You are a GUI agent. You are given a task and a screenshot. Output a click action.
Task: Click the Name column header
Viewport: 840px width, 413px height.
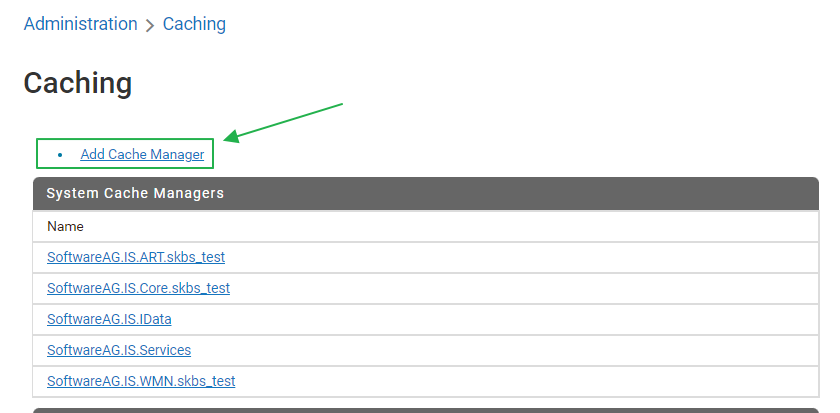[x=65, y=226]
